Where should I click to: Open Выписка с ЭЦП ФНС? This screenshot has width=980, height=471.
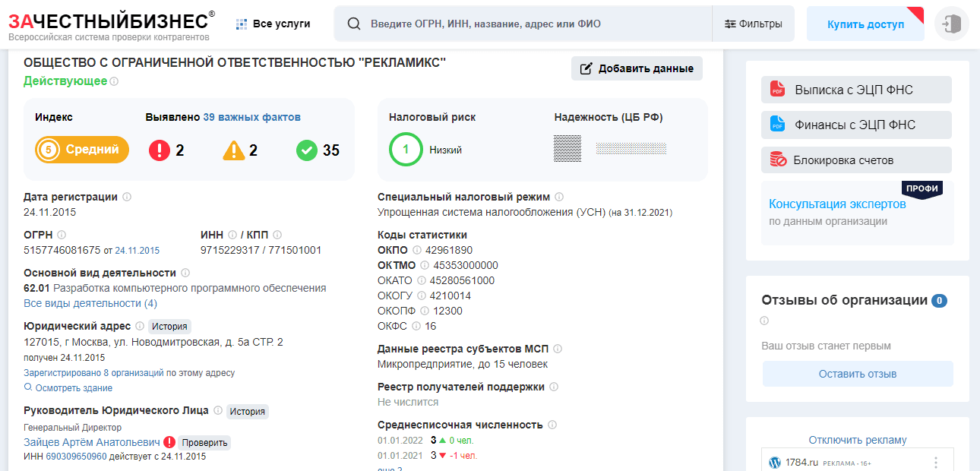856,90
